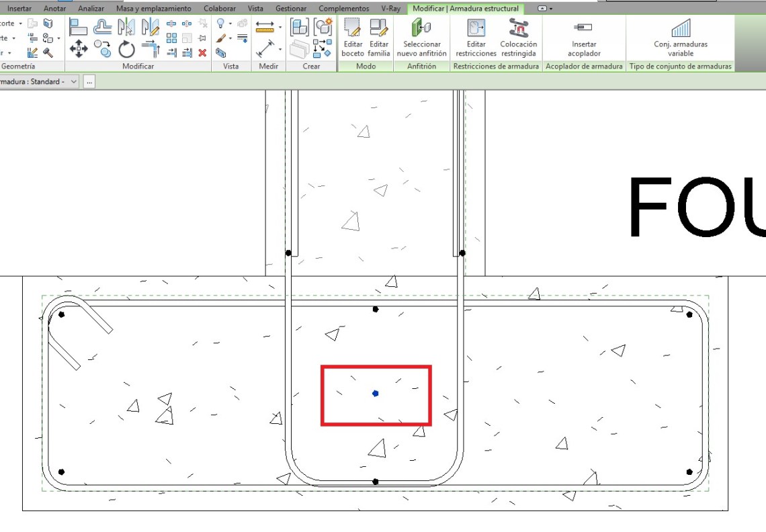Image resolution: width=766 pixels, height=532 pixels.
Task: Click Editar boceto button
Action: pos(353,38)
